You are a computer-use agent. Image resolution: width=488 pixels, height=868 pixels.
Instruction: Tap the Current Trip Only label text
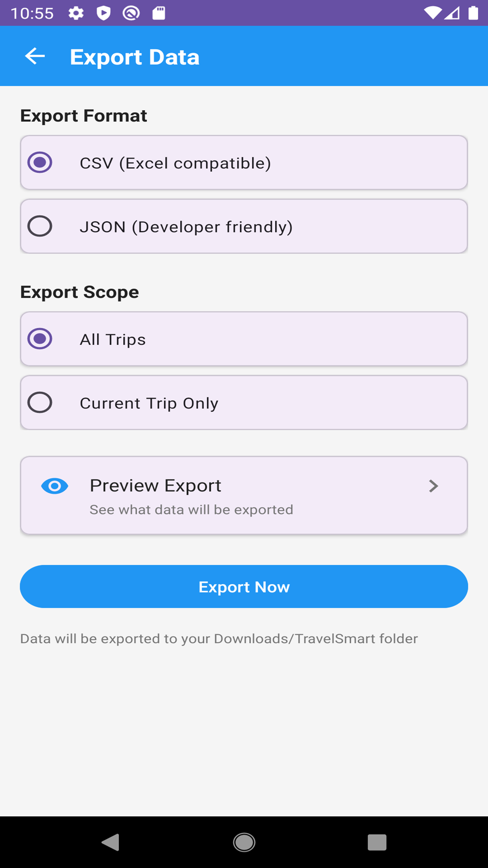(149, 403)
